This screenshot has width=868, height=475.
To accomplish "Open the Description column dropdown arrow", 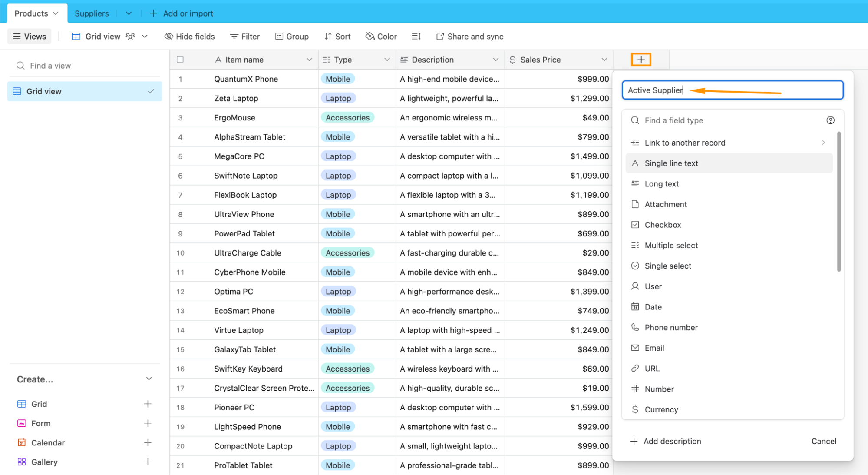I will click(x=495, y=60).
